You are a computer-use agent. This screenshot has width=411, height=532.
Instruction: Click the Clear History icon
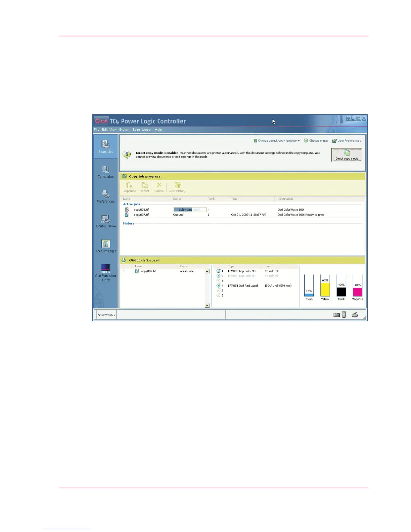177,187
